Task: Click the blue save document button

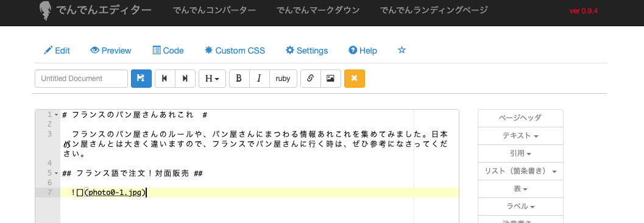Action: coord(141,79)
